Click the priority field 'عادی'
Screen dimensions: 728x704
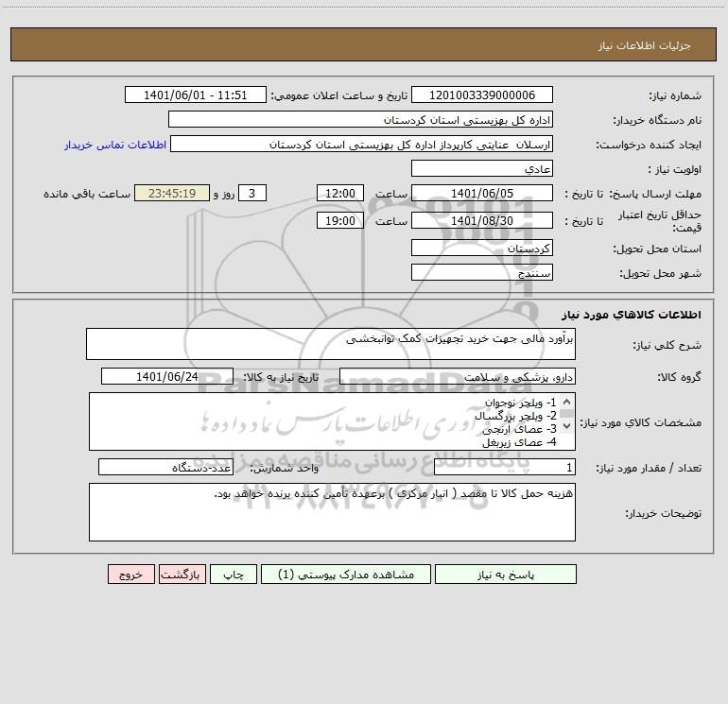[482, 168]
